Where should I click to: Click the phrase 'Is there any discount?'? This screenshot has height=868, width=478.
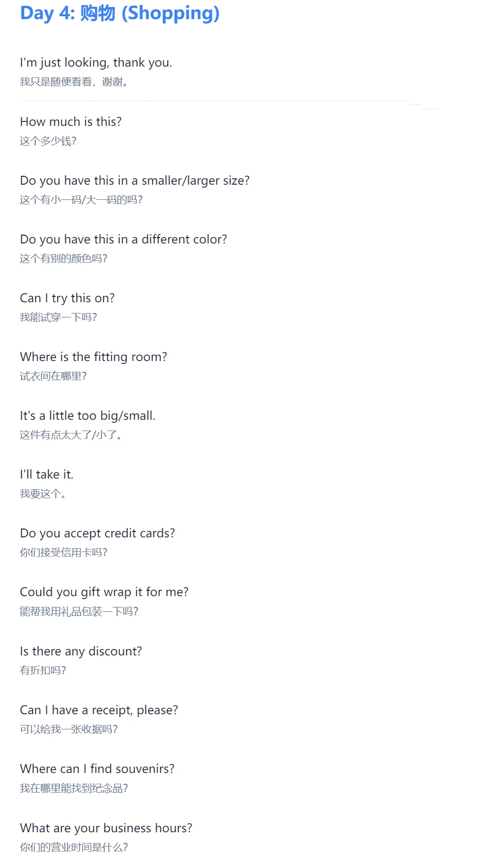[x=81, y=651]
